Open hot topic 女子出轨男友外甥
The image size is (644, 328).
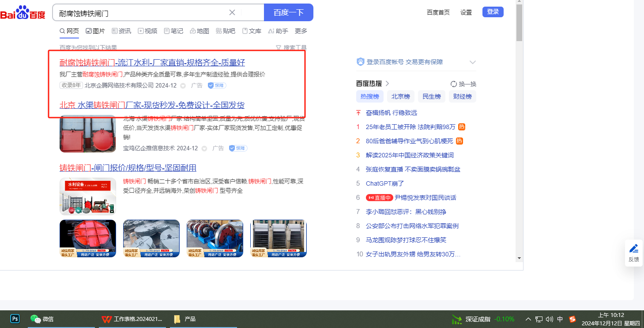413,254
